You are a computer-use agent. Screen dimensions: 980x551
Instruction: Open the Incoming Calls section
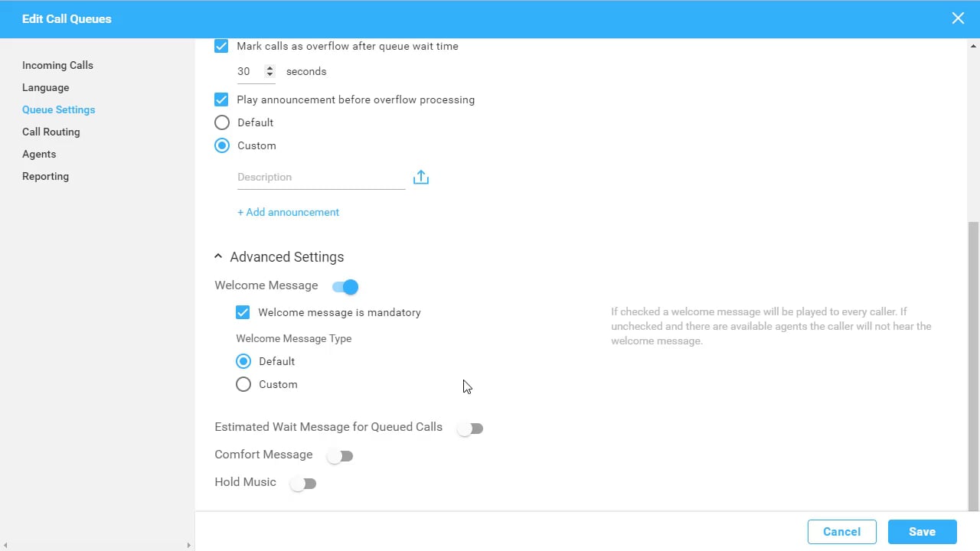(57, 65)
